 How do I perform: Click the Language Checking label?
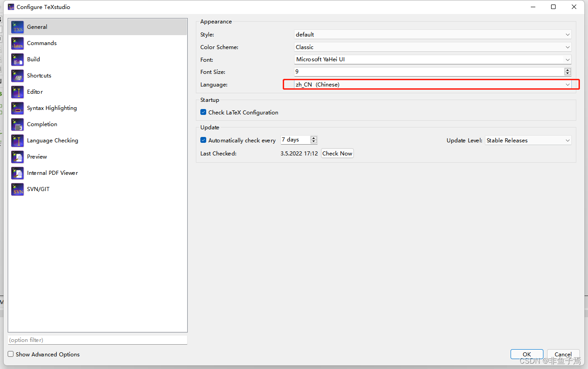[53, 141]
